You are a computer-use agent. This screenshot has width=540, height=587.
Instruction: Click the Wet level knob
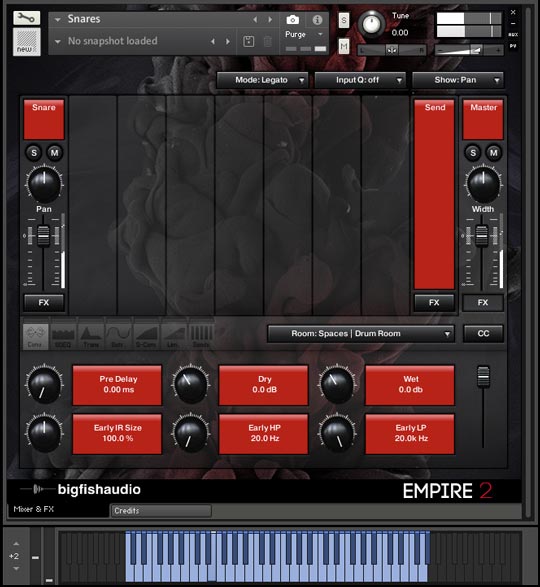coord(337,384)
